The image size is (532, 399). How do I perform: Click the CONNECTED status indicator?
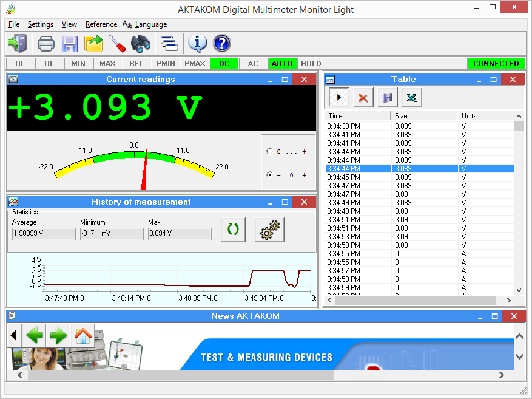(496, 64)
